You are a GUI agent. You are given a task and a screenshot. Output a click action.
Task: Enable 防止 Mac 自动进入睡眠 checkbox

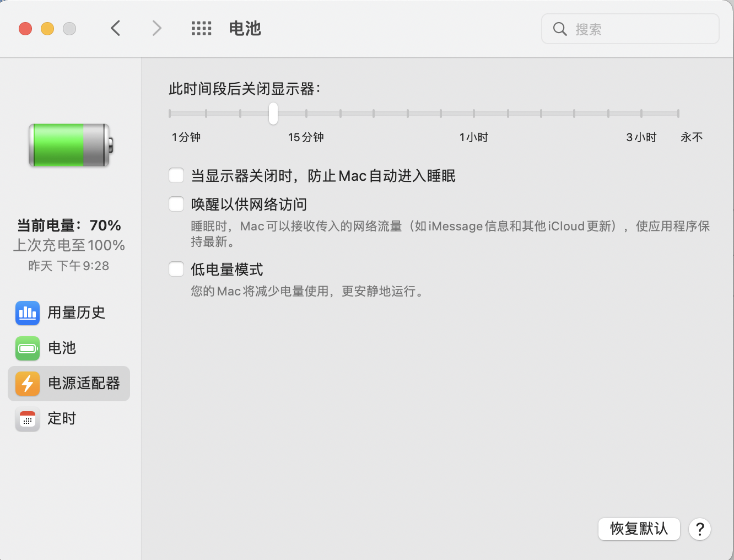(176, 176)
